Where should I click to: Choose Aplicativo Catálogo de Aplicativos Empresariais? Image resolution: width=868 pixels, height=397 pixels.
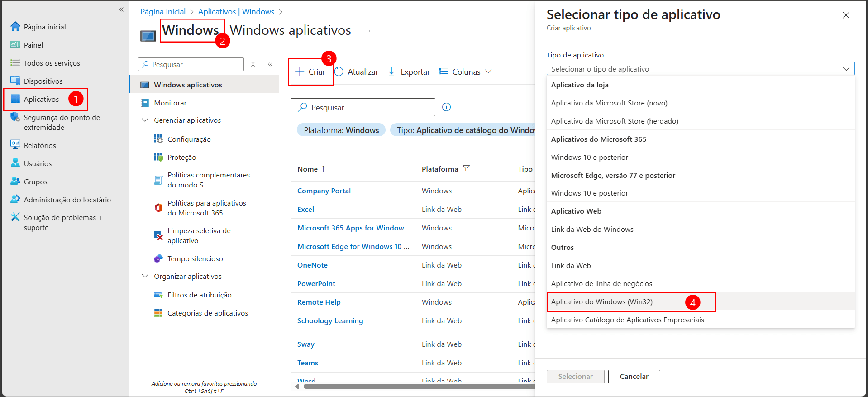[x=627, y=320]
